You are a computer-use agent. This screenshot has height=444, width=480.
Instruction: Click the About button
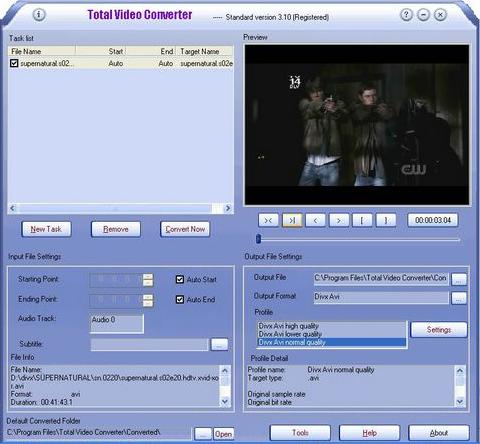(439, 433)
